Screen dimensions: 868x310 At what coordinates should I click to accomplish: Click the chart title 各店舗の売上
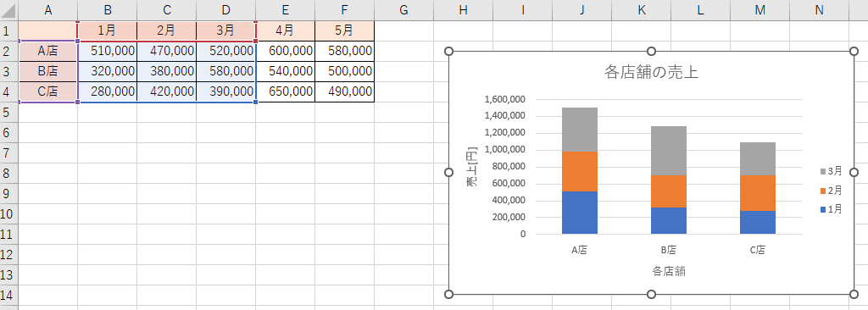coord(651,72)
